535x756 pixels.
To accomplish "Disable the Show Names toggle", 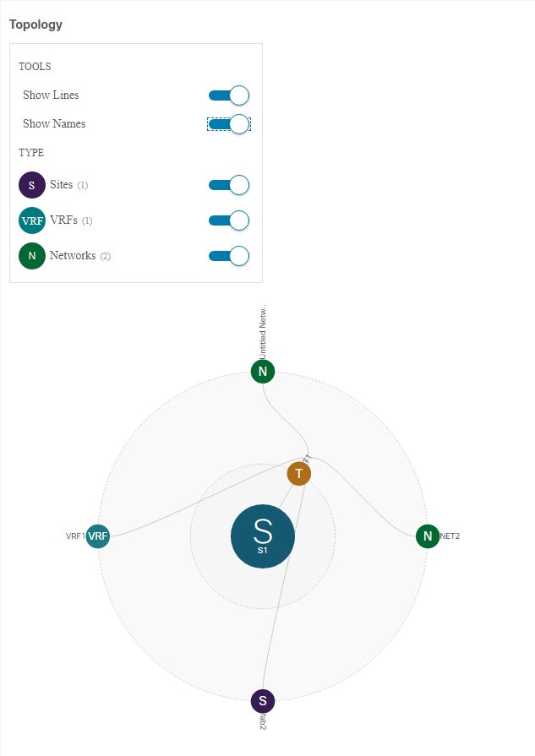I will point(229,124).
